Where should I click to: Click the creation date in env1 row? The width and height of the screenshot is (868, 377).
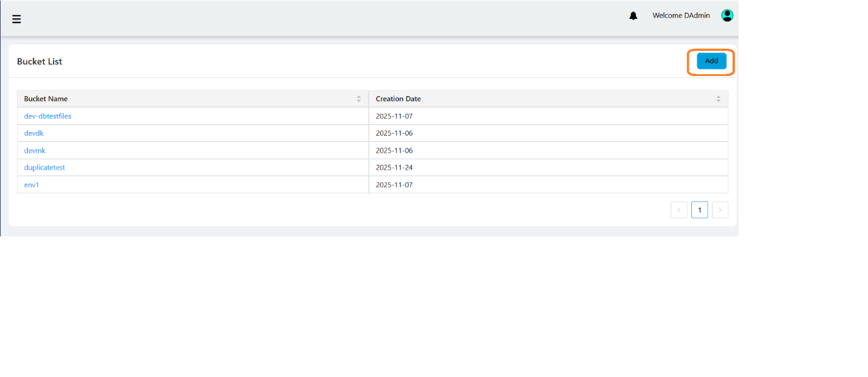point(394,185)
